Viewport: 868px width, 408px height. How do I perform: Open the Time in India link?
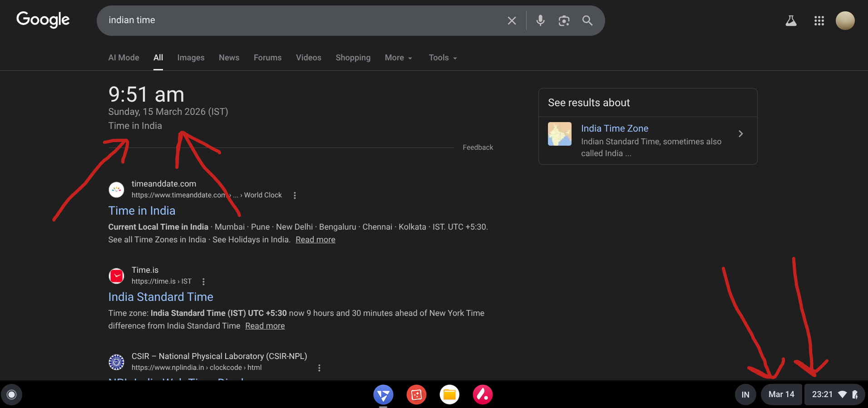point(142,211)
